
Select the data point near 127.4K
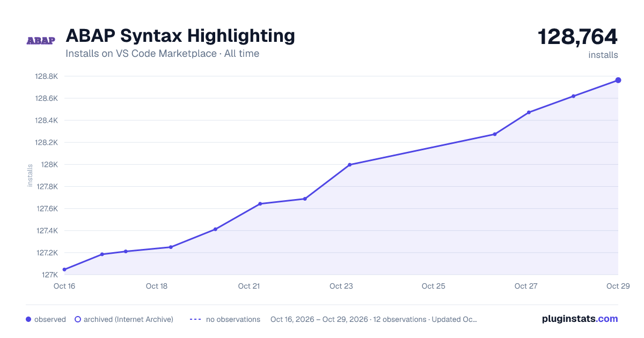(x=215, y=229)
